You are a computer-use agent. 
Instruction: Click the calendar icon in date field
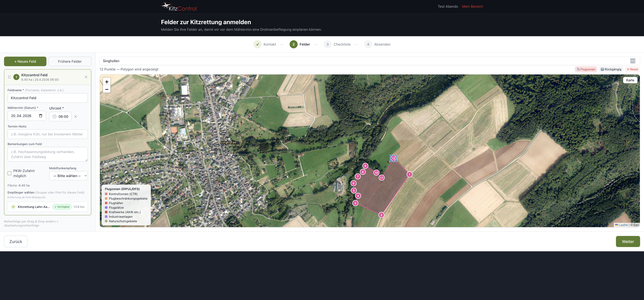point(41,116)
